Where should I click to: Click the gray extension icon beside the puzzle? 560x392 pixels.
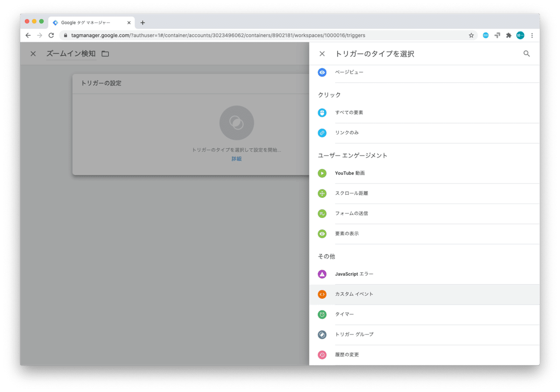(497, 35)
